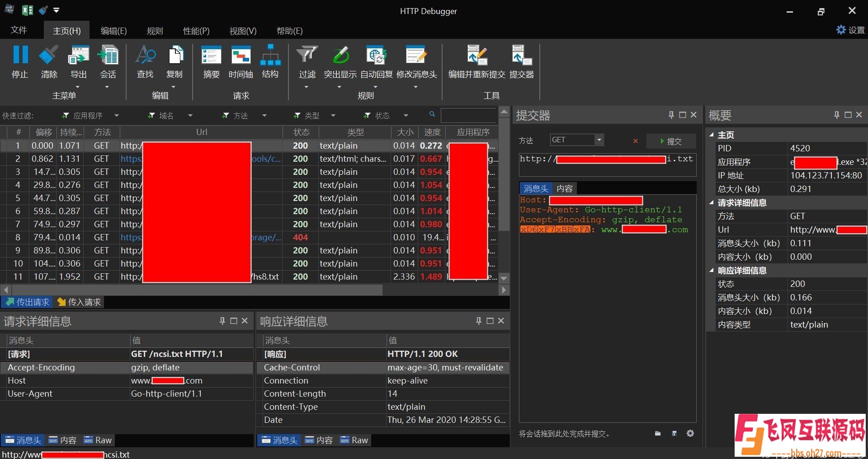Image resolution: width=868 pixels, height=459 pixels.
Task: Select request row 11 ending hs8.txt
Action: pyautogui.click(x=249, y=276)
